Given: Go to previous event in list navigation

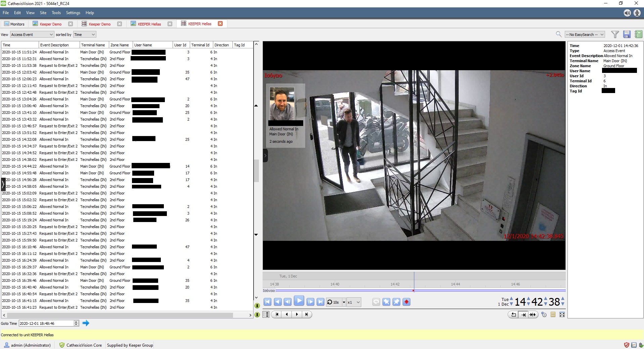Looking at the screenshot, I should tap(287, 314).
